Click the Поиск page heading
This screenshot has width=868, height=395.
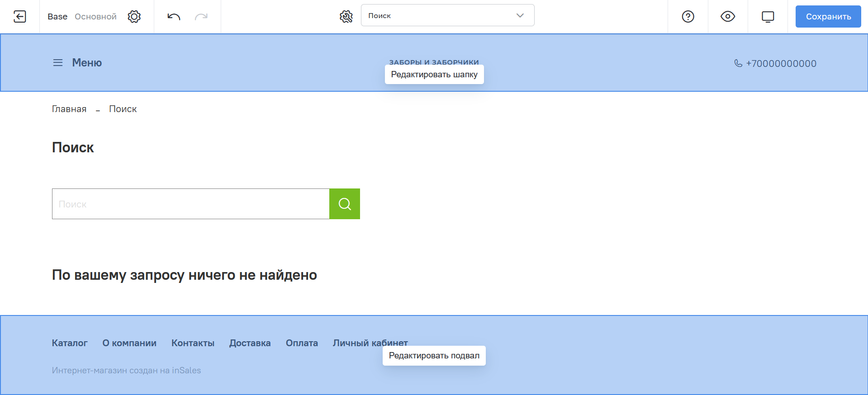point(73,147)
